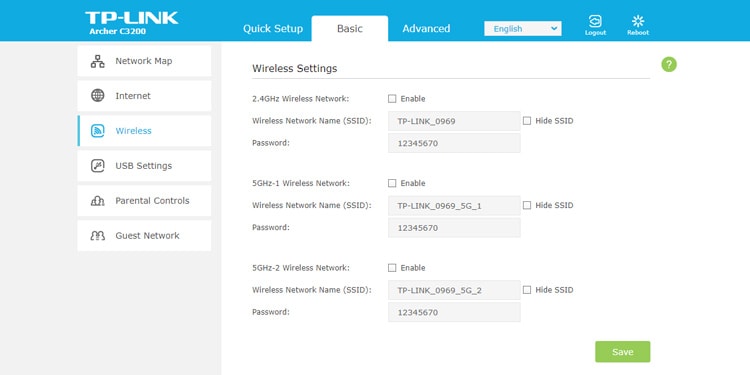Click the Network Map sidebar icon

point(98,61)
